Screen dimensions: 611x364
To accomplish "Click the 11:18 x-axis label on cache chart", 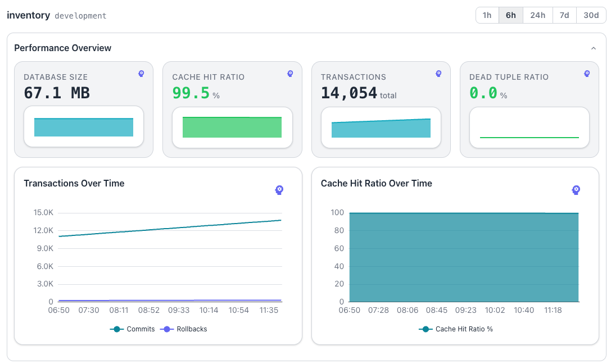I will tap(553, 310).
